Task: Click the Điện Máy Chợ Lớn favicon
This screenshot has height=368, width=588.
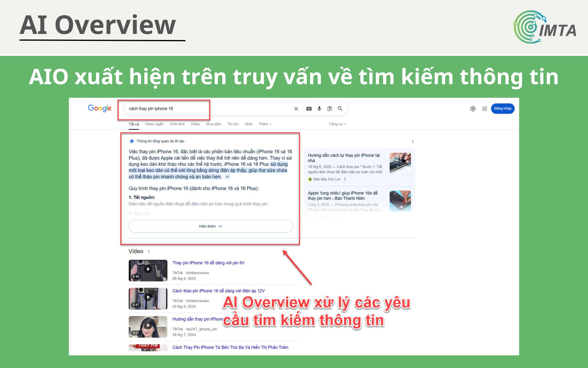Action: pos(310,179)
